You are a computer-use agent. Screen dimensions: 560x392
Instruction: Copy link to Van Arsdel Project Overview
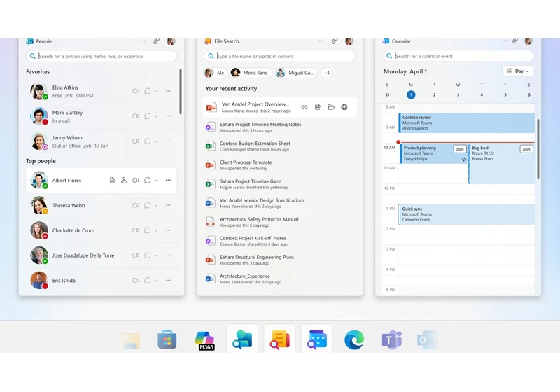tap(304, 106)
